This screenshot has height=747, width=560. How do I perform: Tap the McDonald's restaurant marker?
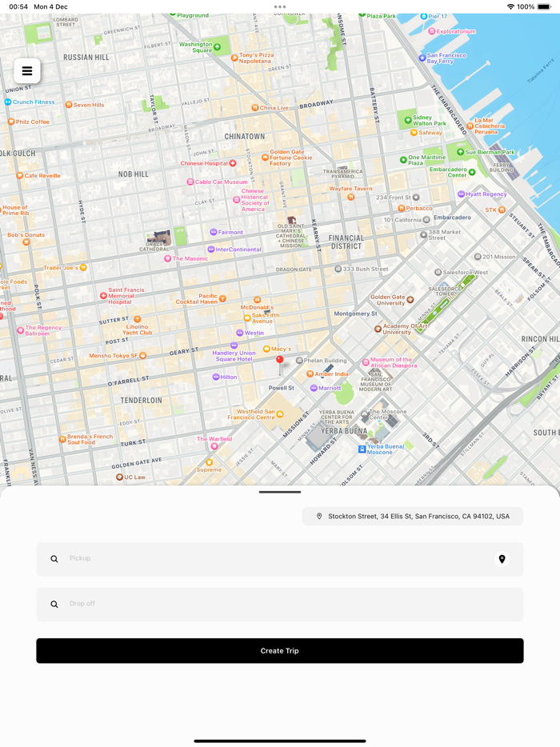click(257, 300)
